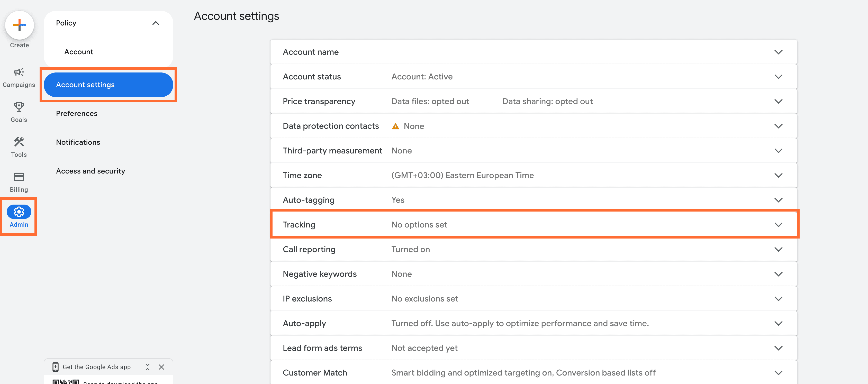Open the Billing card icon
The image size is (868, 384).
(19, 177)
